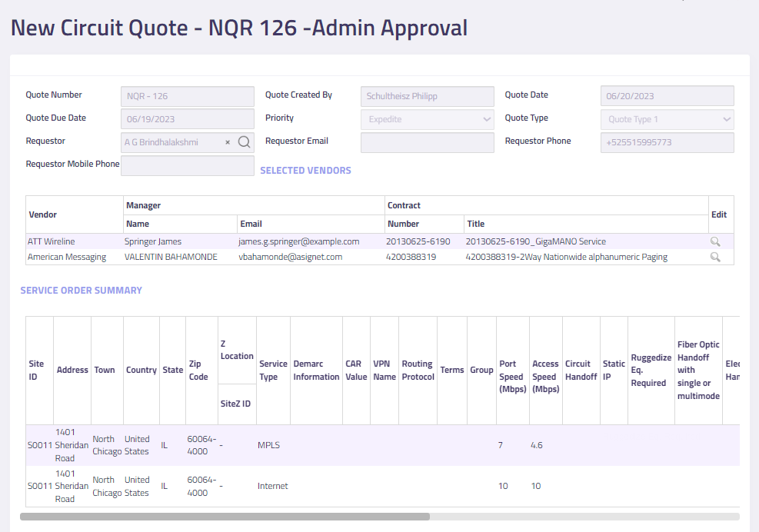The image size is (759, 532).
Task: Click the S0011 site ID in the MPLS row
Action: [x=40, y=445]
